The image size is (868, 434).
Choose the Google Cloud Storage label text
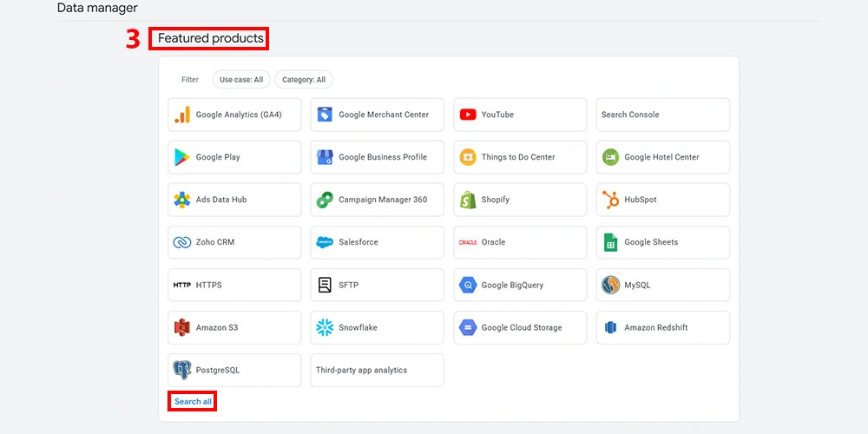click(522, 328)
